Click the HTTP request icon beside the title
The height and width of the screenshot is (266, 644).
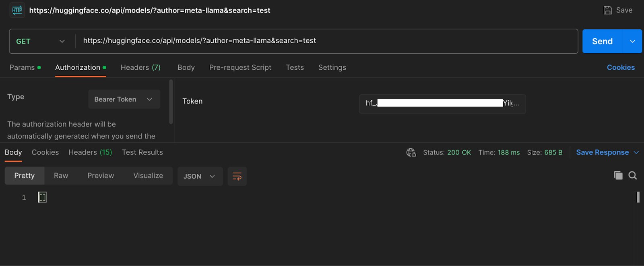click(17, 10)
